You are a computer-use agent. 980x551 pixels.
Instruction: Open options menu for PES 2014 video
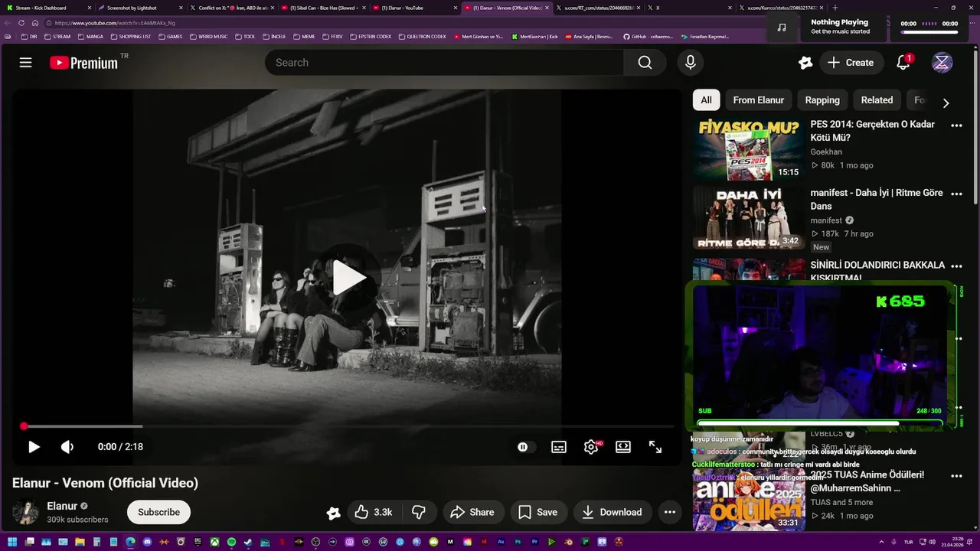pos(956,126)
